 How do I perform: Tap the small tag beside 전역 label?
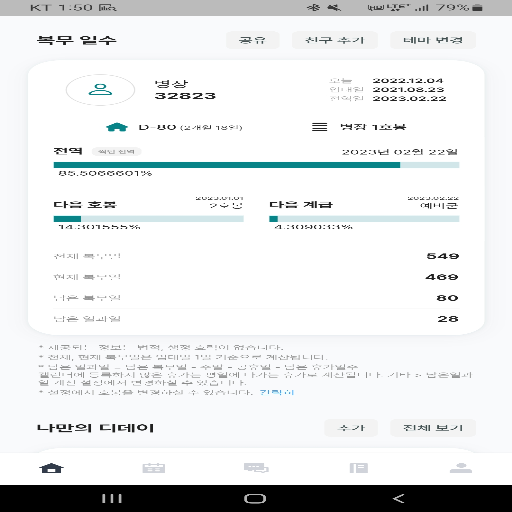(x=116, y=152)
